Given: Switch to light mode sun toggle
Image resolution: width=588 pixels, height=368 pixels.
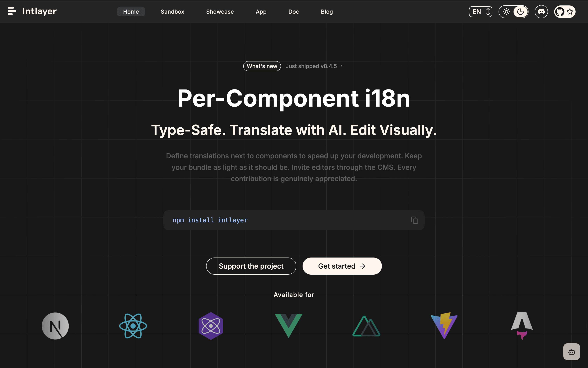Looking at the screenshot, I should point(506,11).
